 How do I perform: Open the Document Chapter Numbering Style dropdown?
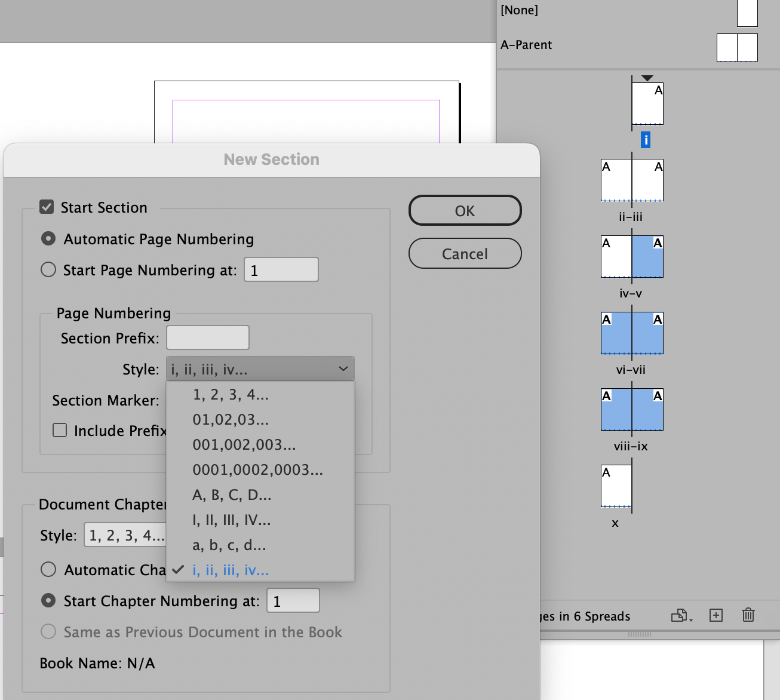125,535
